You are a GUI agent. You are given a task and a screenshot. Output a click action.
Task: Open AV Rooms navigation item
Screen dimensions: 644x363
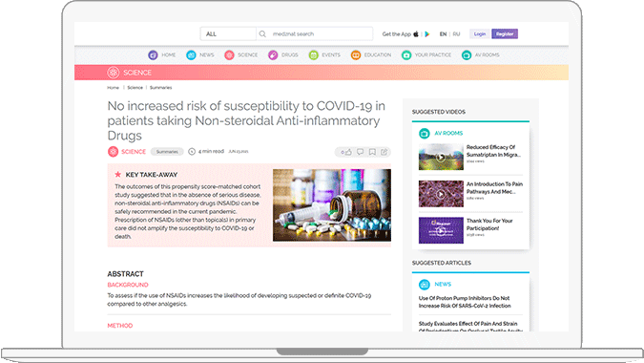pos(481,54)
